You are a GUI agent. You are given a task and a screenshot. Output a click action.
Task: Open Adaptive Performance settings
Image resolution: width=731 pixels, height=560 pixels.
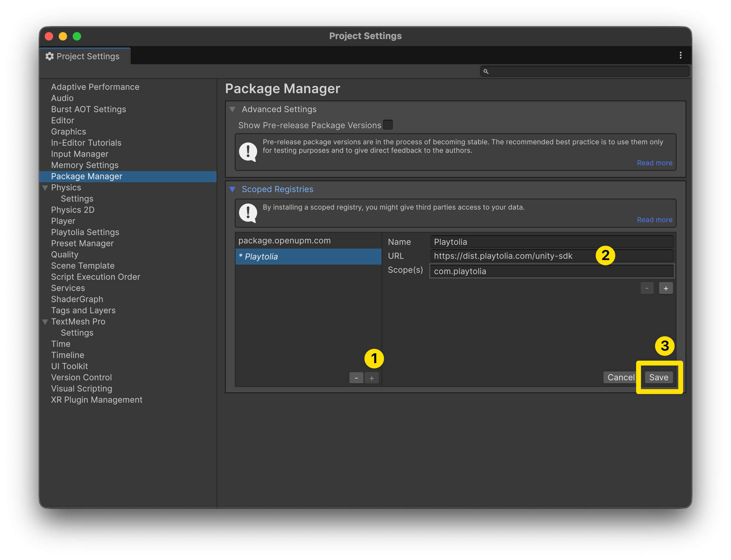click(x=95, y=87)
